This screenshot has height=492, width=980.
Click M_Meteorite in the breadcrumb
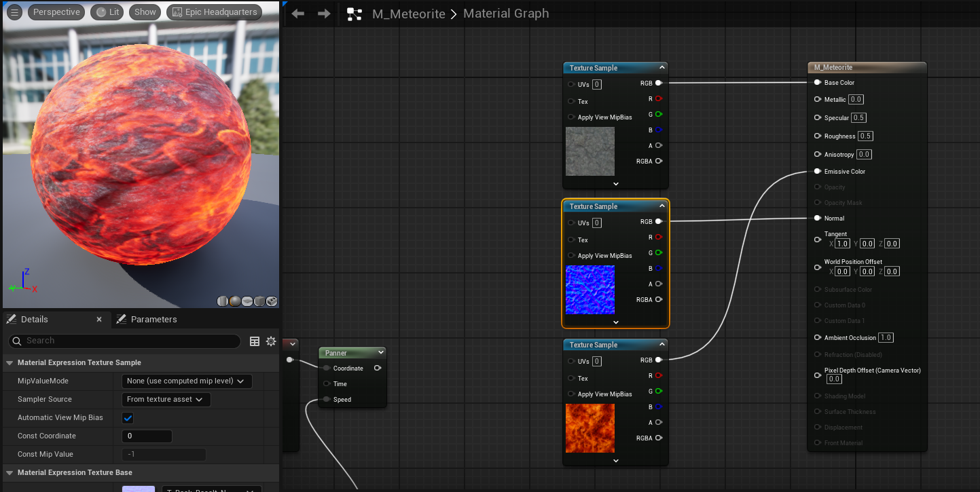pyautogui.click(x=408, y=14)
